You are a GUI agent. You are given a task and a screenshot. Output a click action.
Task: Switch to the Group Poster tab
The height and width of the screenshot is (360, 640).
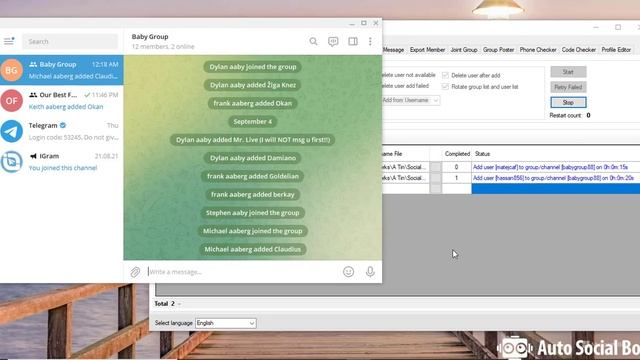498,49
